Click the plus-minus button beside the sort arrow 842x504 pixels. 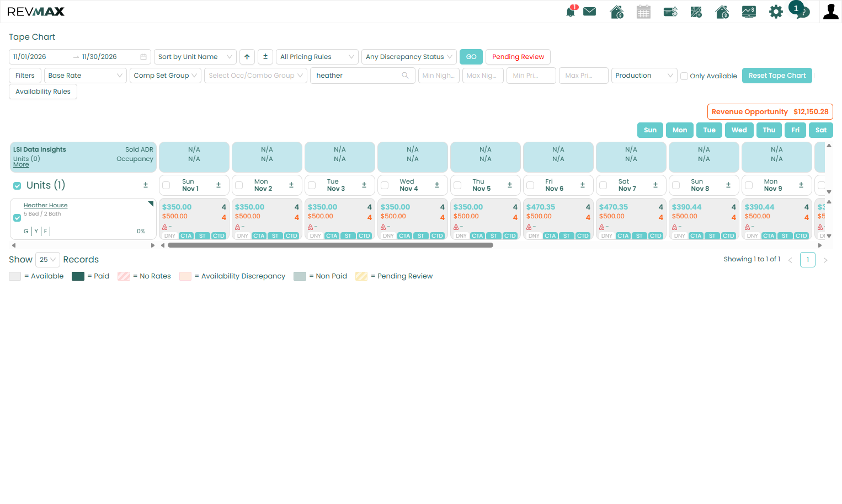[265, 57]
